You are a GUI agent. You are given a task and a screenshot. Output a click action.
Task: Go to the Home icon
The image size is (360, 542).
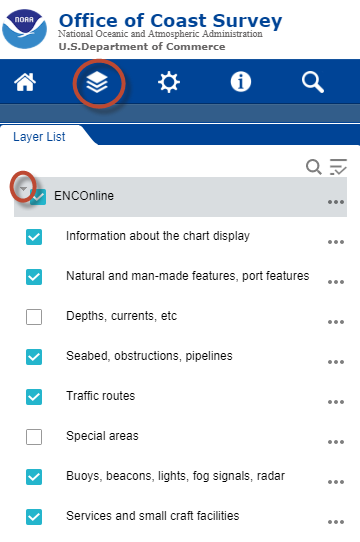click(x=25, y=82)
